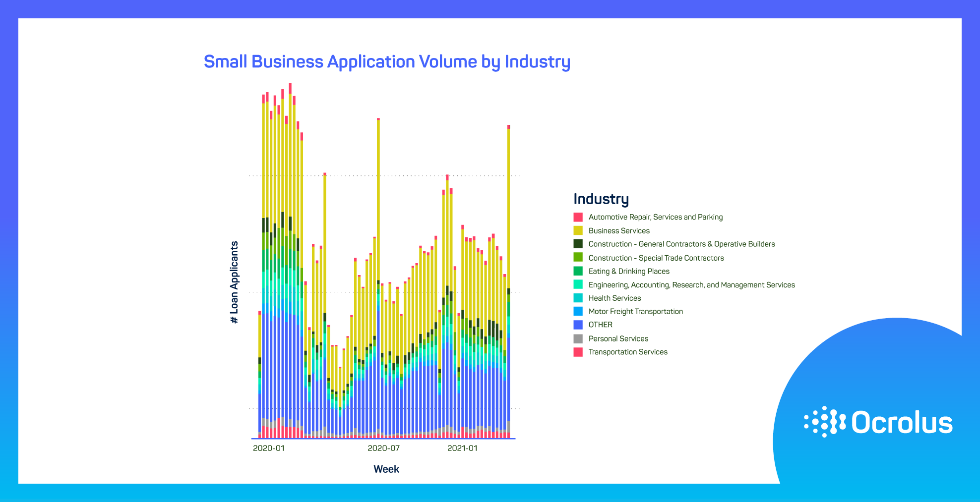Select the 'Automotive Repair, Services and Parking' label

pos(655,217)
